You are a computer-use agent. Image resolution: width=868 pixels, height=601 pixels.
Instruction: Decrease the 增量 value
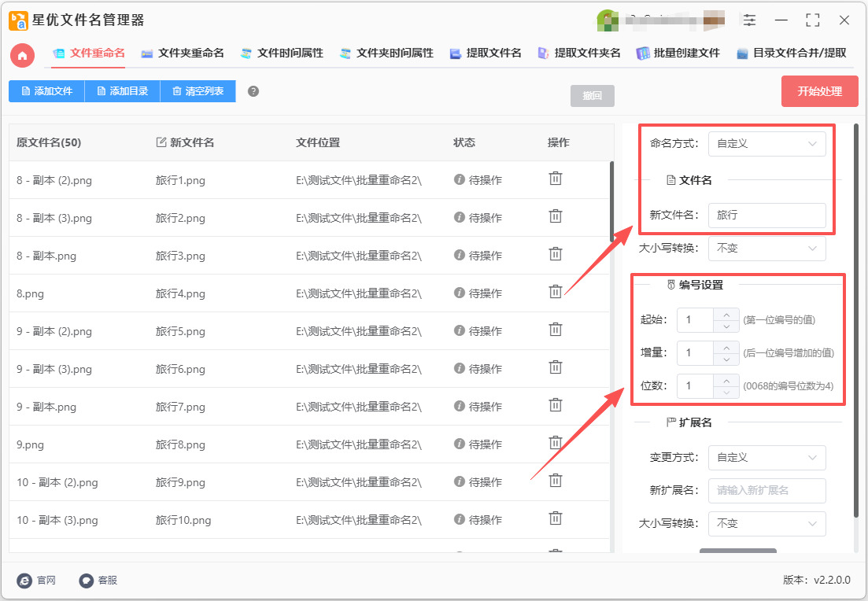tap(726, 359)
